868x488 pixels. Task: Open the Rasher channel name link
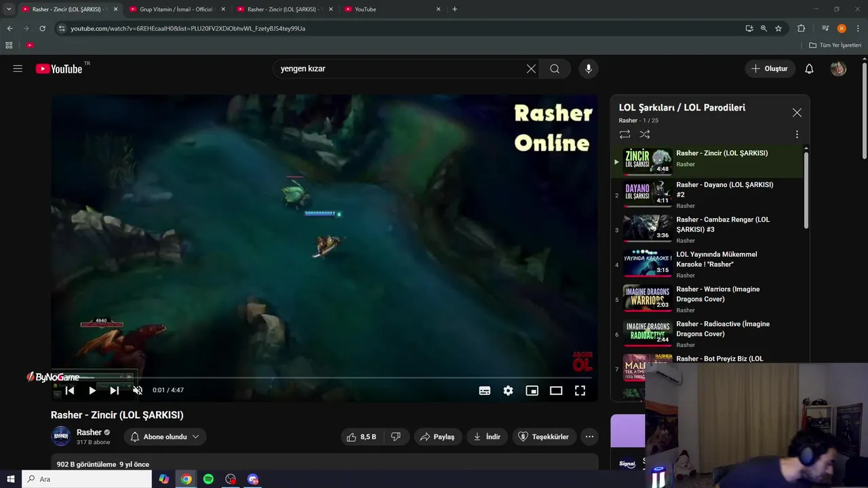(89, 432)
